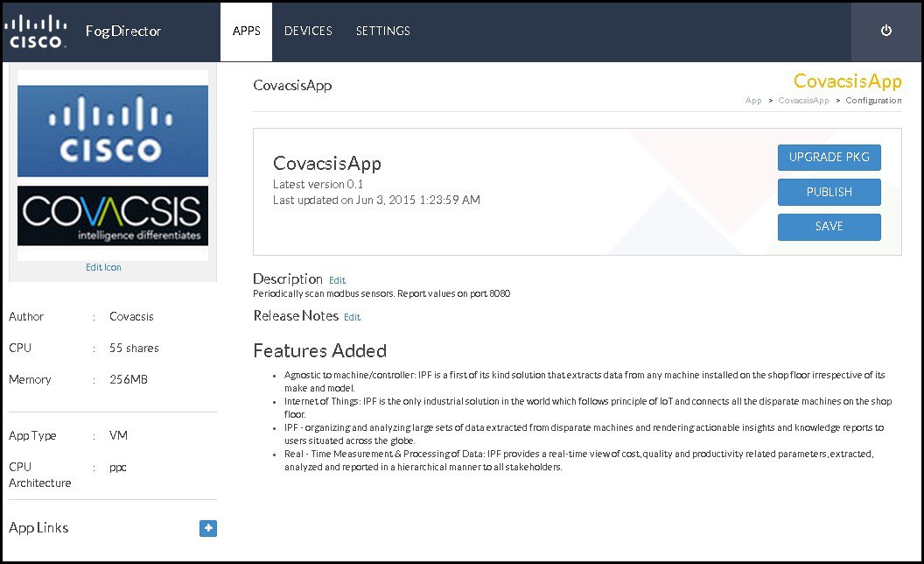This screenshot has height=564, width=924.
Task: Click the UPGRADE PKG button
Action: coord(829,158)
